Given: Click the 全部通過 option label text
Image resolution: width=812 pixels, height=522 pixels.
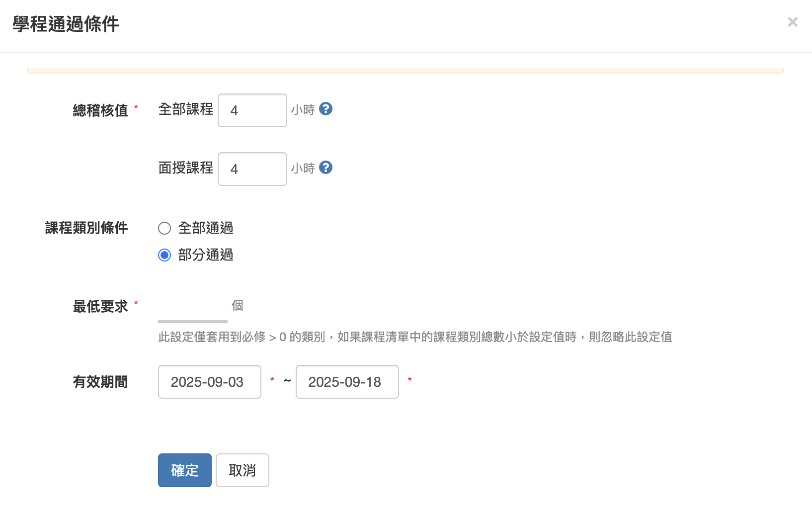Looking at the screenshot, I should click(x=206, y=228).
